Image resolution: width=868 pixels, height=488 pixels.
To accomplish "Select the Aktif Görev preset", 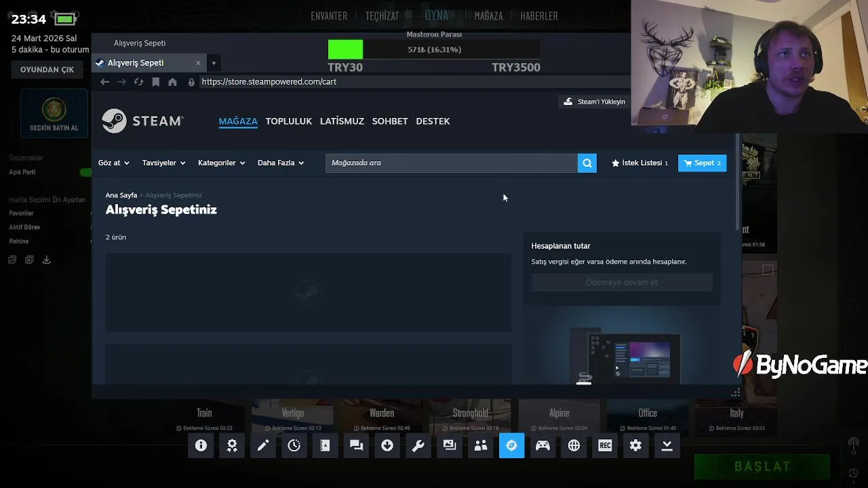I will [x=24, y=227].
